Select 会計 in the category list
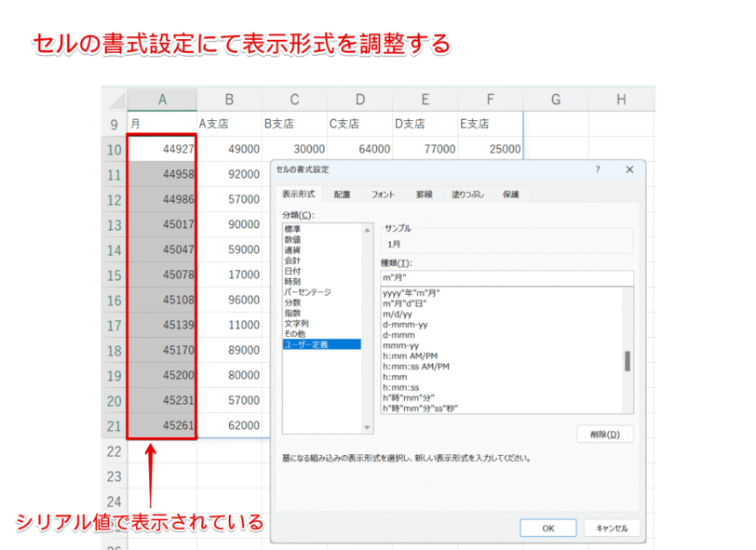The width and height of the screenshot is (756, 550). [x=321, y=261]
